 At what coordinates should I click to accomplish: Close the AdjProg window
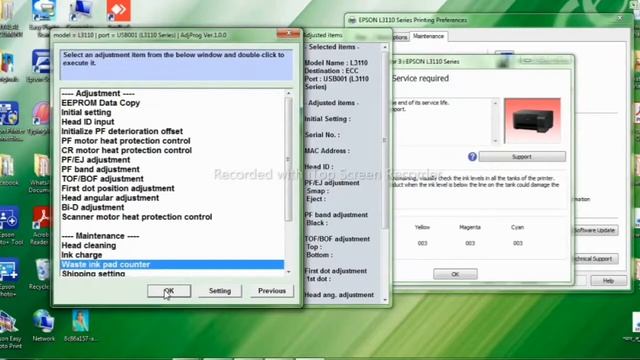pyautogui.click(x=288, y=34)
